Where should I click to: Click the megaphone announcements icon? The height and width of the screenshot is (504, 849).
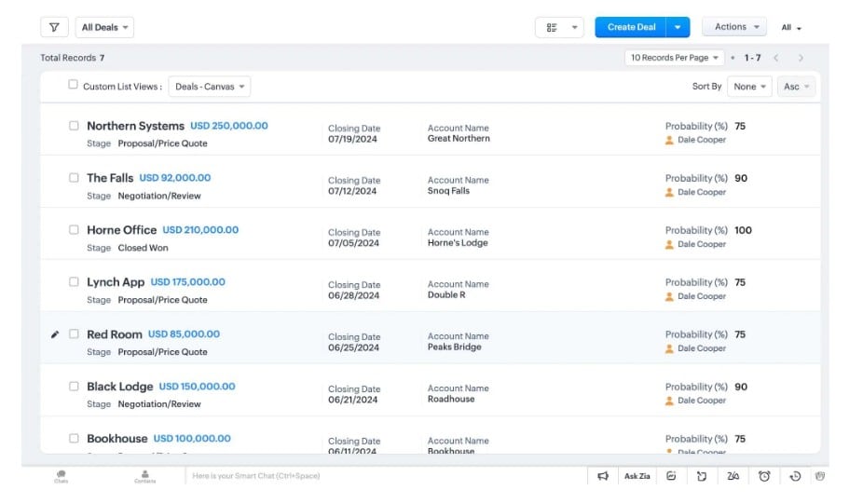pos(603,476)
